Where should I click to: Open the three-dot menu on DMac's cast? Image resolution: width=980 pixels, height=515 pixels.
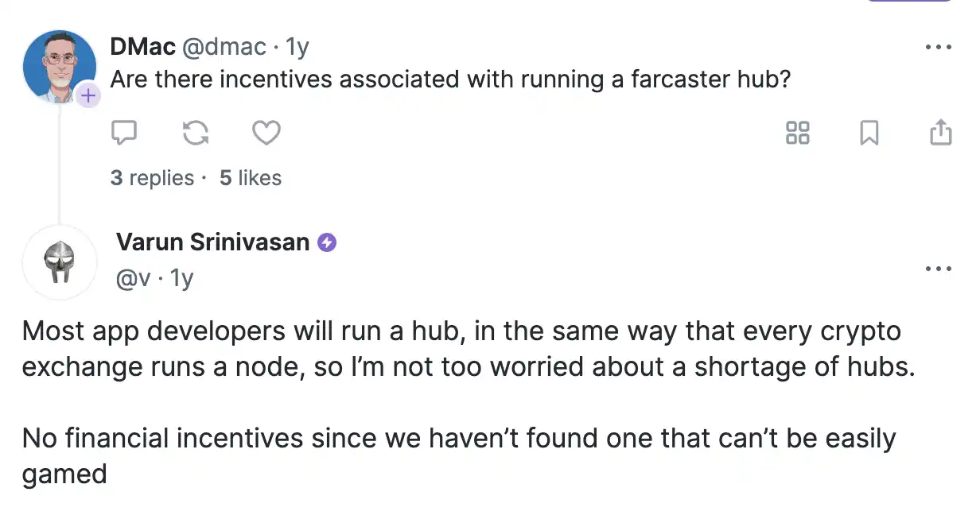point(939,48)
